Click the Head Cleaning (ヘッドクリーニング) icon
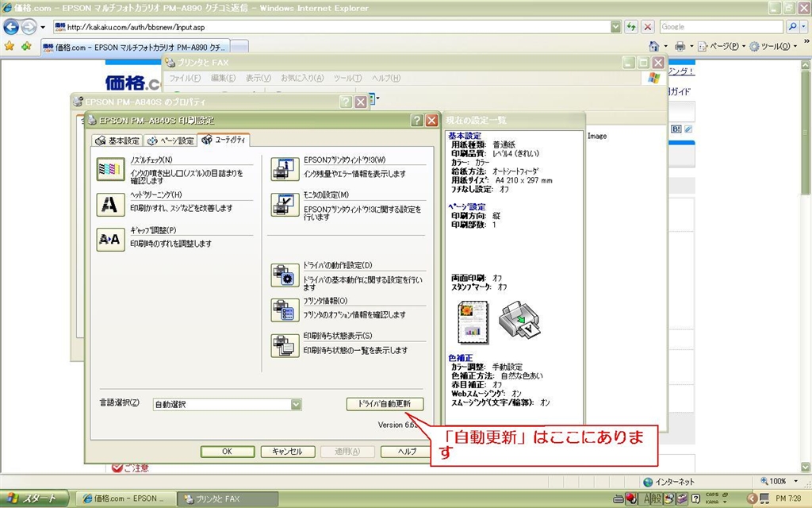 pyautogui.click(x=110, y=205)
